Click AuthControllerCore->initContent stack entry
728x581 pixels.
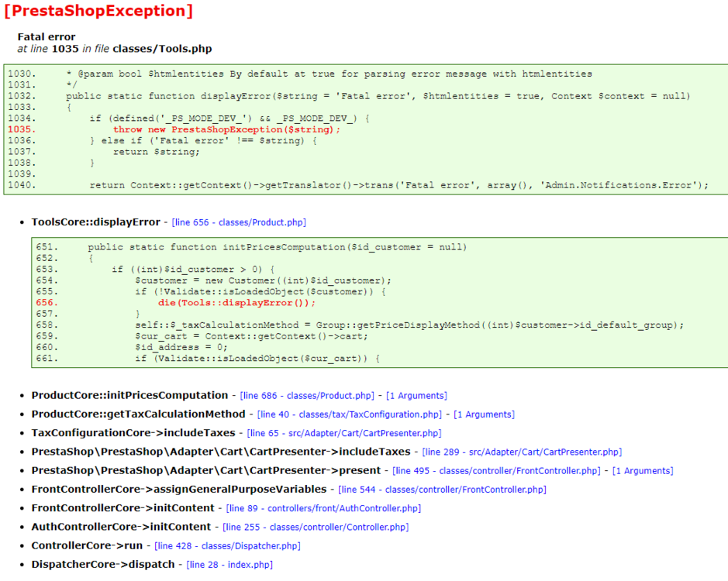point(121,527)
